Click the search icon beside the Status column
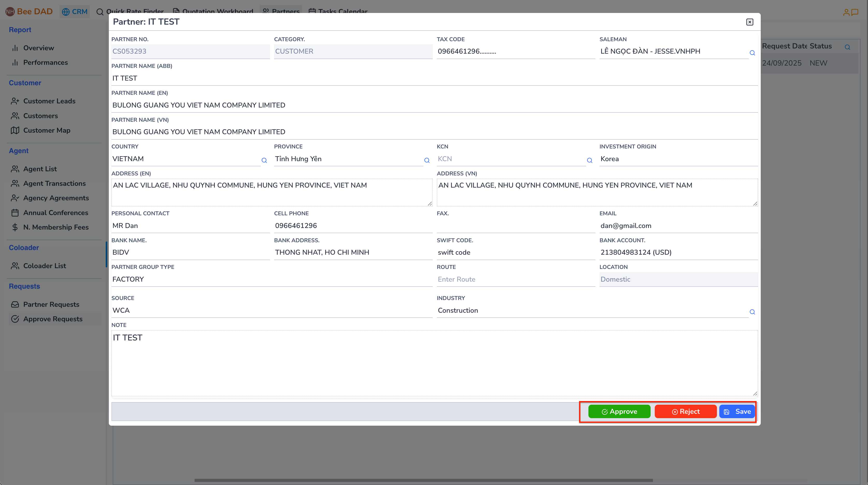The image size is (868, 485). (847, 47)
